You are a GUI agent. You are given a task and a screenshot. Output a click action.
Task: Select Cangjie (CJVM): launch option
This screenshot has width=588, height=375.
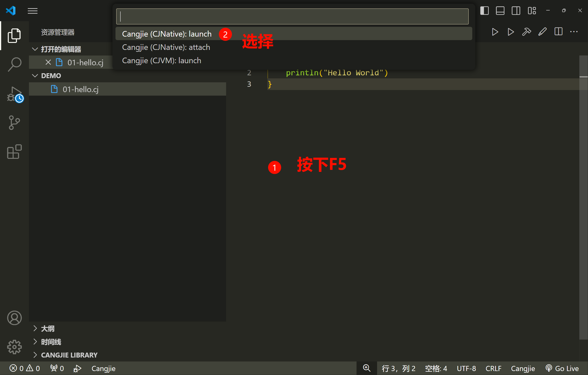point(162,60)
